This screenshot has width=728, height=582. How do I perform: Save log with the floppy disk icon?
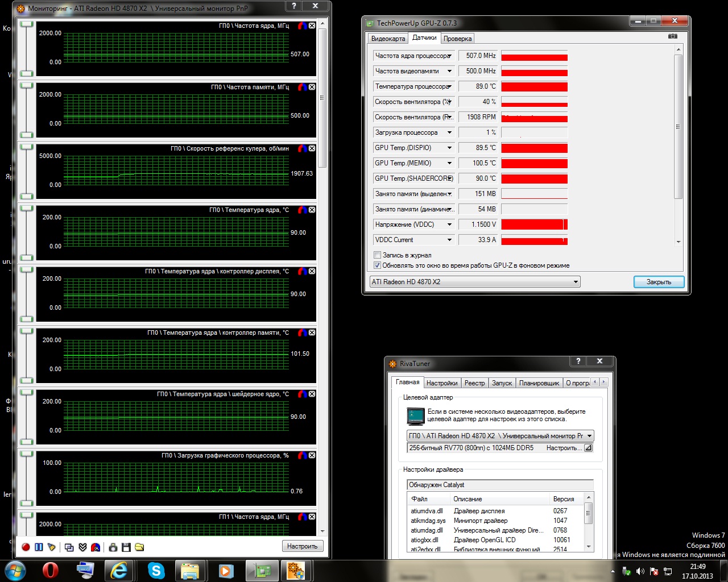[x=126, y=547]
